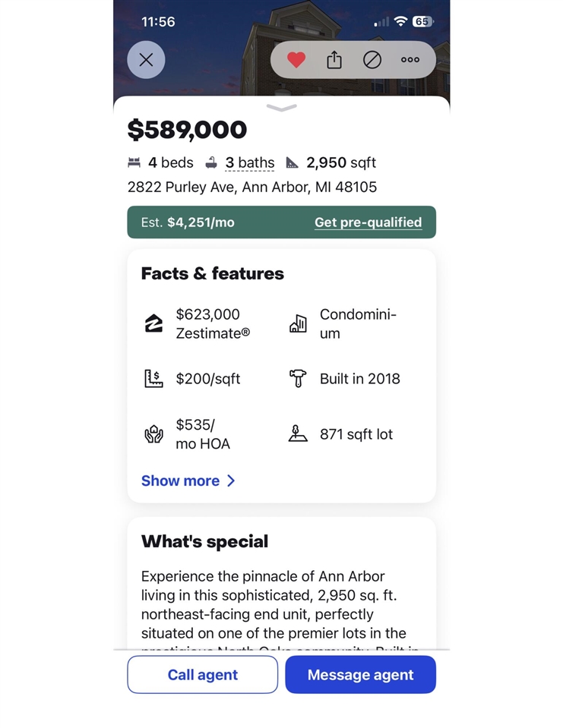Tap the 2822 Purley Ave address
Viewport: 563px width, 728px height.
(252, 187)
